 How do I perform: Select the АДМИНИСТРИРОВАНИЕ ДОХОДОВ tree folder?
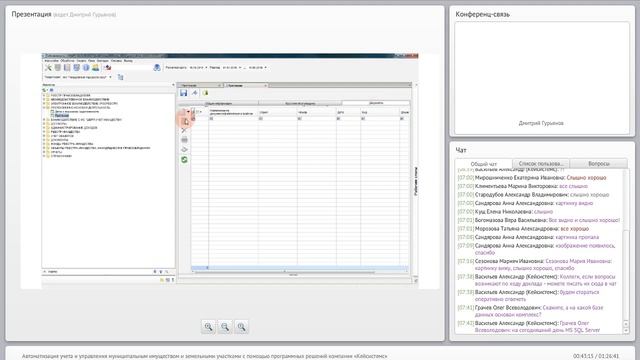tap(74, 128)
